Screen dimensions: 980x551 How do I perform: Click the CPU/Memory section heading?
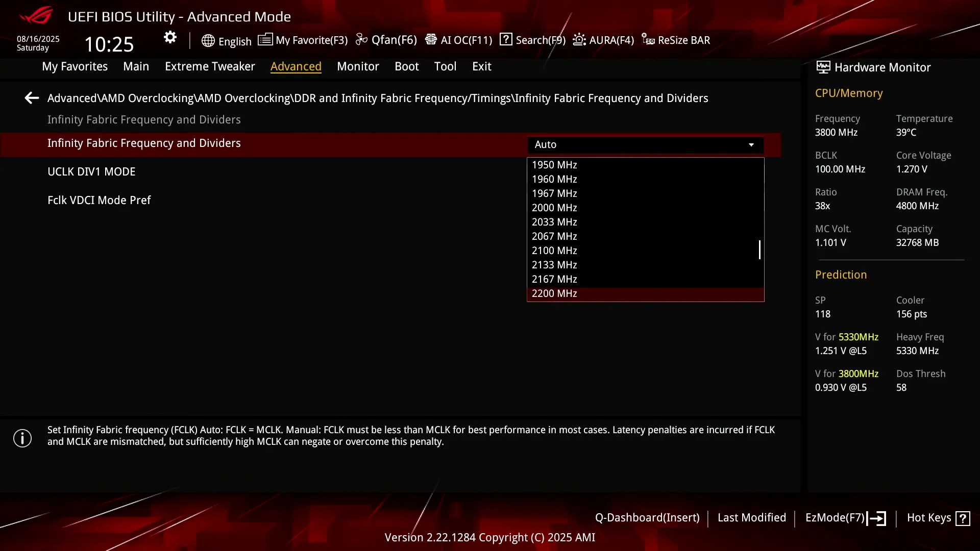[x=849, y=93]
